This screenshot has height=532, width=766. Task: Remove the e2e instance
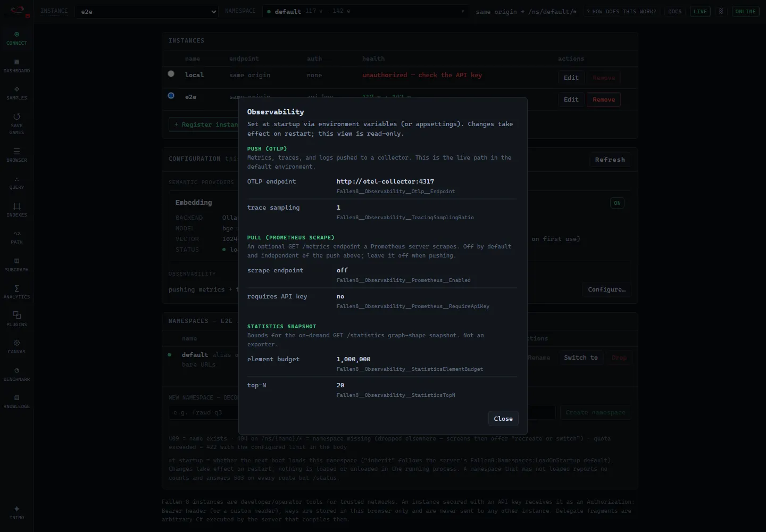tap(604, 99)
